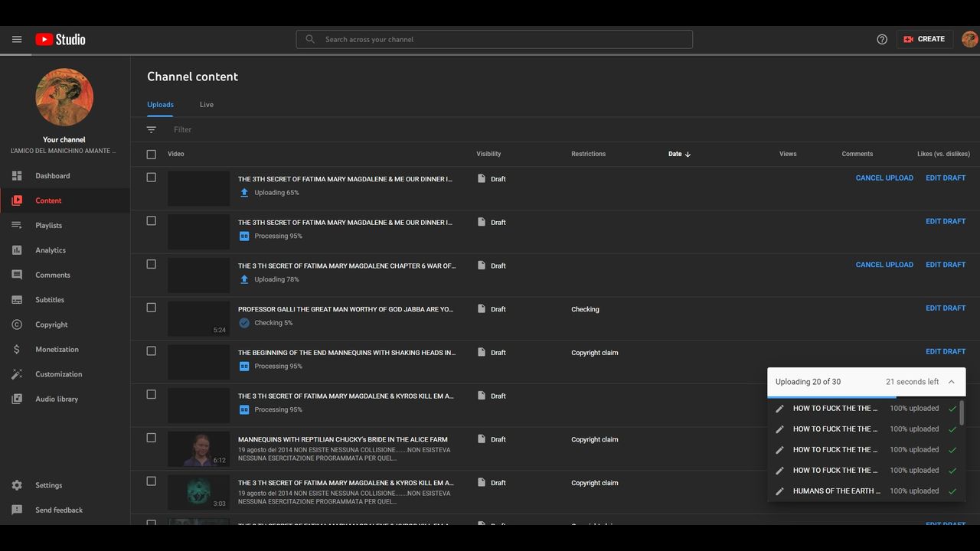Collapse the uploading progress panel
The width and height of the screenshot is (980, 551).
pos(951,382)
